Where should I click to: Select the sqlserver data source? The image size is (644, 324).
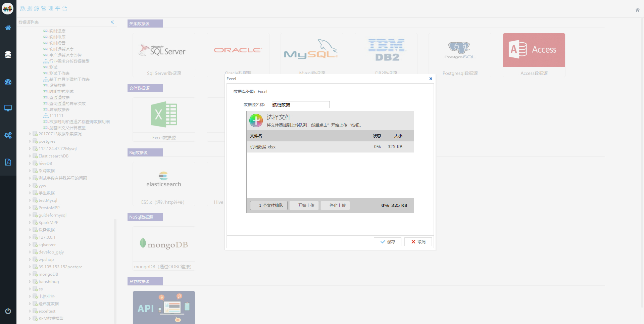coord(47,245)
